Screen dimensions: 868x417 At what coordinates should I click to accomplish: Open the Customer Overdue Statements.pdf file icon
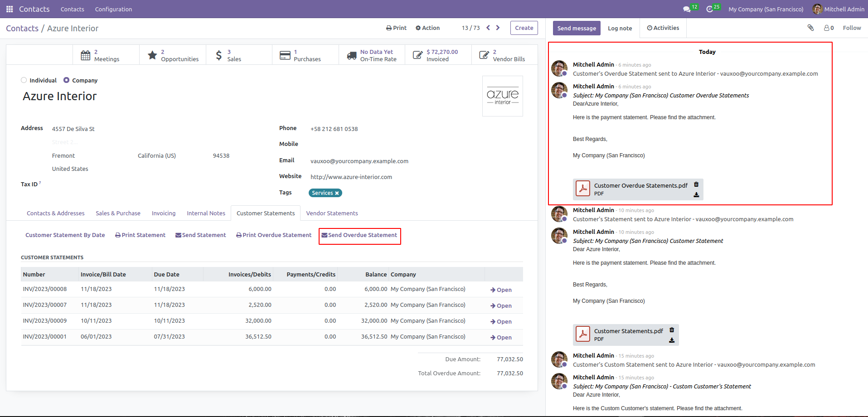(x=583, y=188)
